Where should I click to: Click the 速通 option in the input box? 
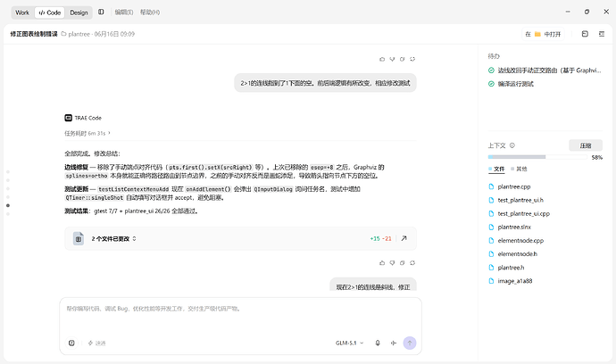pos(96,343)
